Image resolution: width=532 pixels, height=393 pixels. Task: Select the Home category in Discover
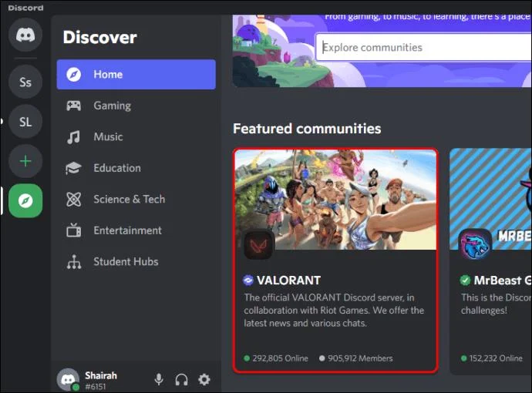pyautogui.click(x=136, y=74)
